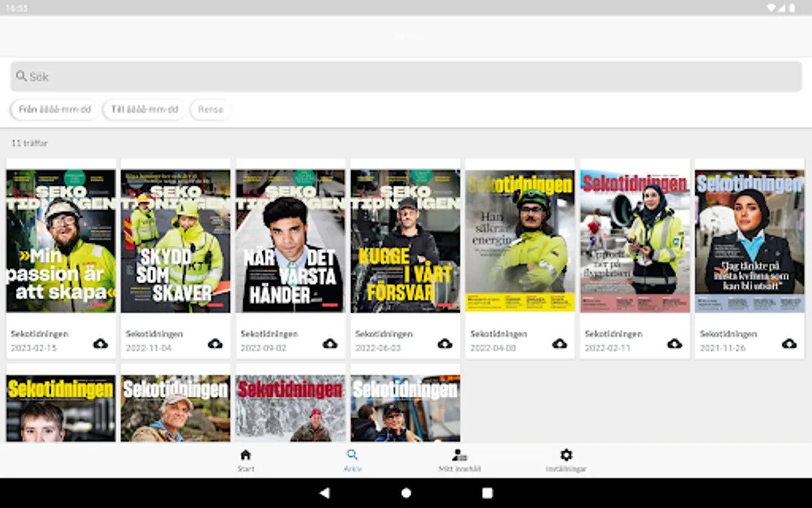Select date text 2022-09-02
The image size is (812, 508).
pos(263,348)
